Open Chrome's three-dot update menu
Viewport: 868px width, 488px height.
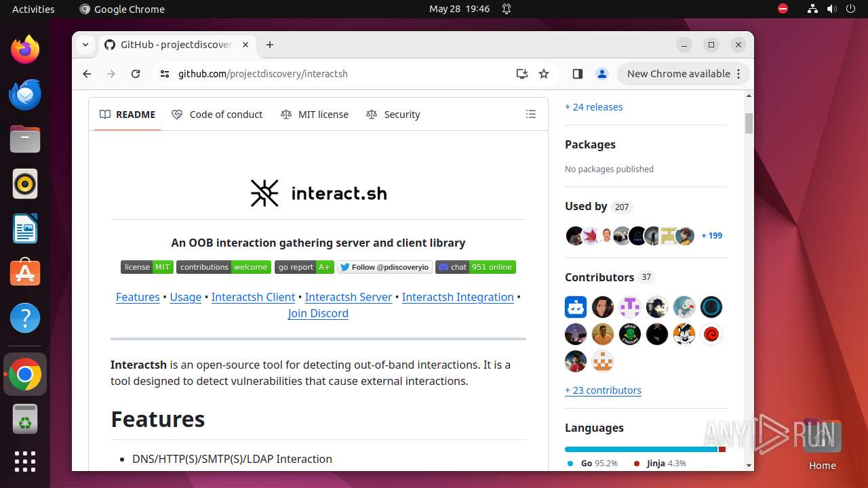(739, 74)
